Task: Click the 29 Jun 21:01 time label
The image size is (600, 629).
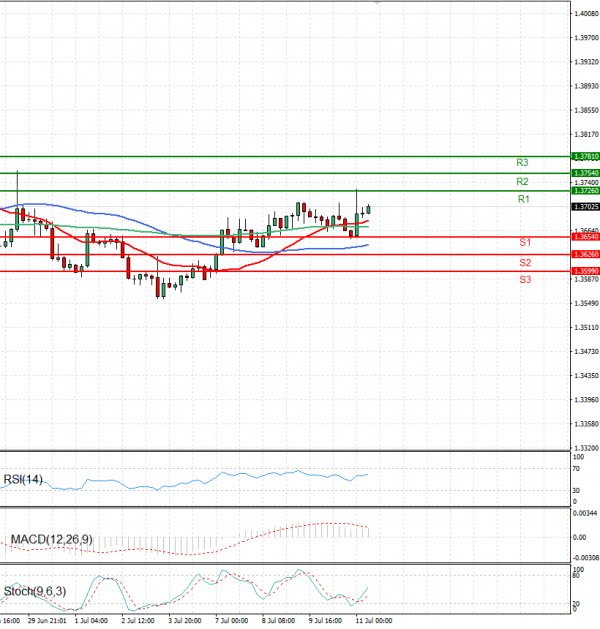Action: [47, 621]
